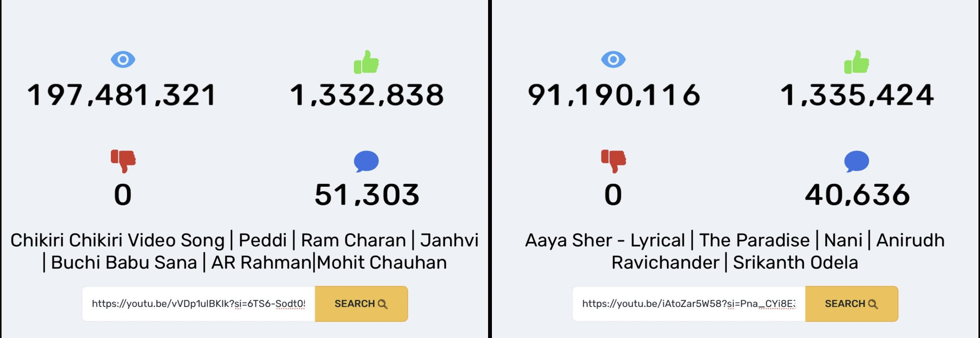Viewport: 980px width, 338px height.
Task: Click the views eye icon above 91,190,116
Action: [x=613, y=60]
